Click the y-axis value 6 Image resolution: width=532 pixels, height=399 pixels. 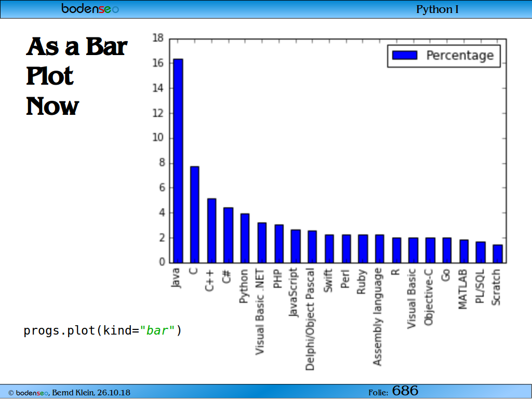coord(161,188)
